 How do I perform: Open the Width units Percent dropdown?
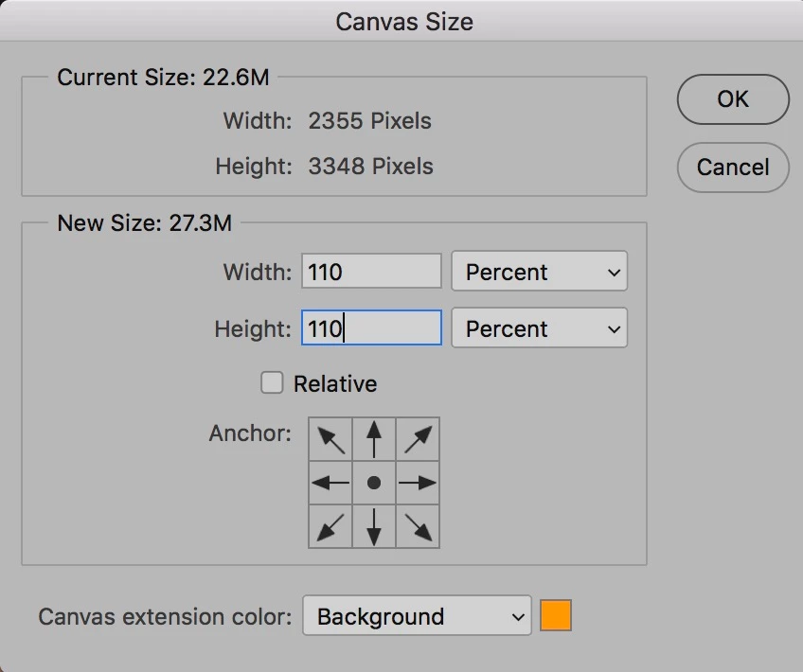(x=539, y=273)
